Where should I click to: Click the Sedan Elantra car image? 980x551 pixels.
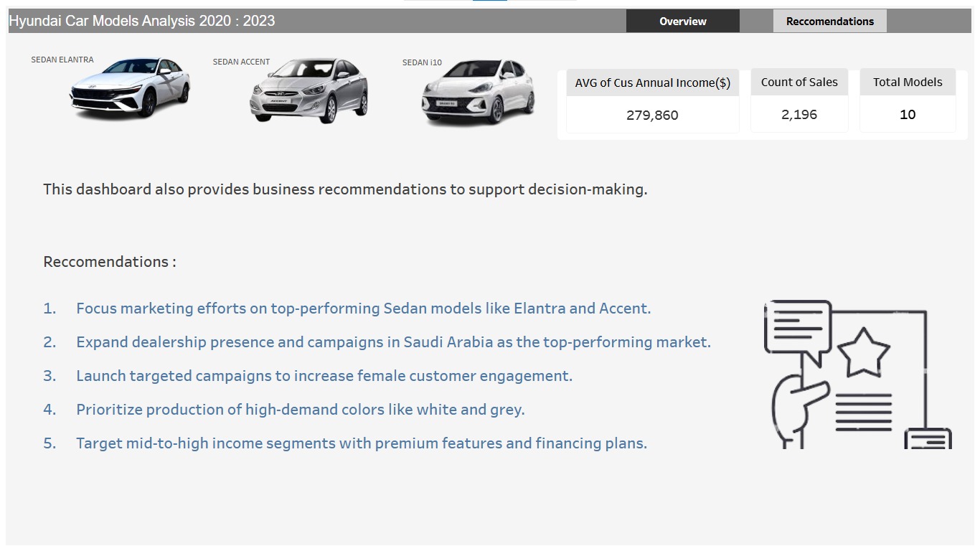(130, 88)
